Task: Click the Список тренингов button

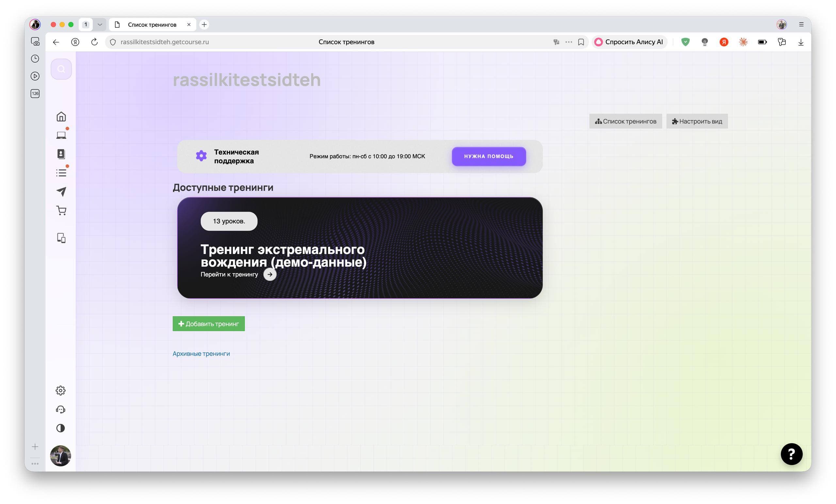Action: [626, 121]
